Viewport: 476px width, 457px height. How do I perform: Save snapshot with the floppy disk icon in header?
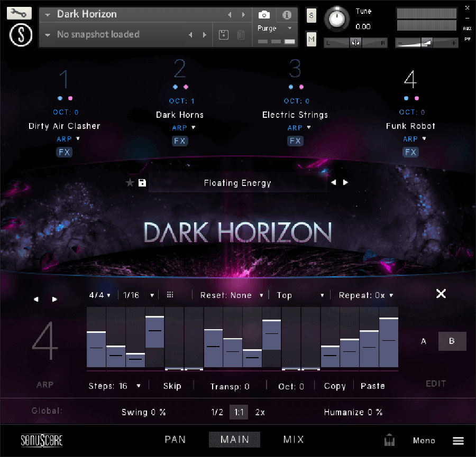point(223,34)
